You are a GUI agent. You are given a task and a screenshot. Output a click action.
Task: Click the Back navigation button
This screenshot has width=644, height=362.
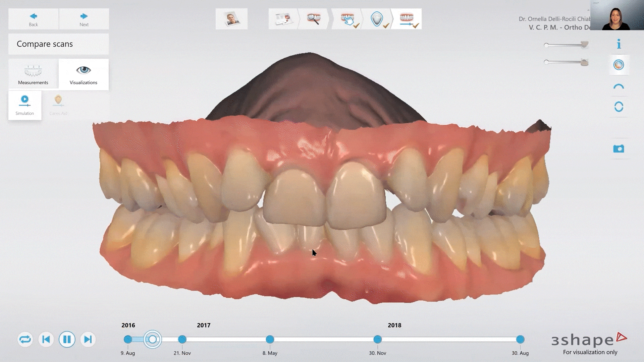33,19
